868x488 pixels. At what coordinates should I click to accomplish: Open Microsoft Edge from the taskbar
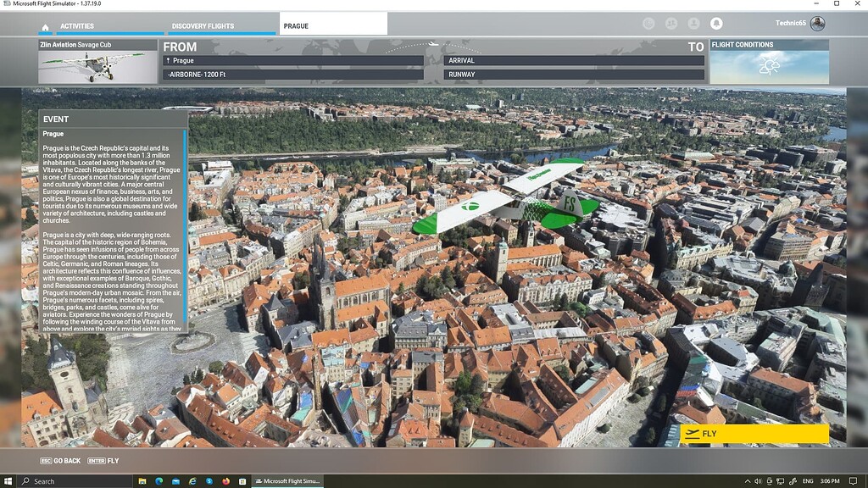click(x=159, y=481)
